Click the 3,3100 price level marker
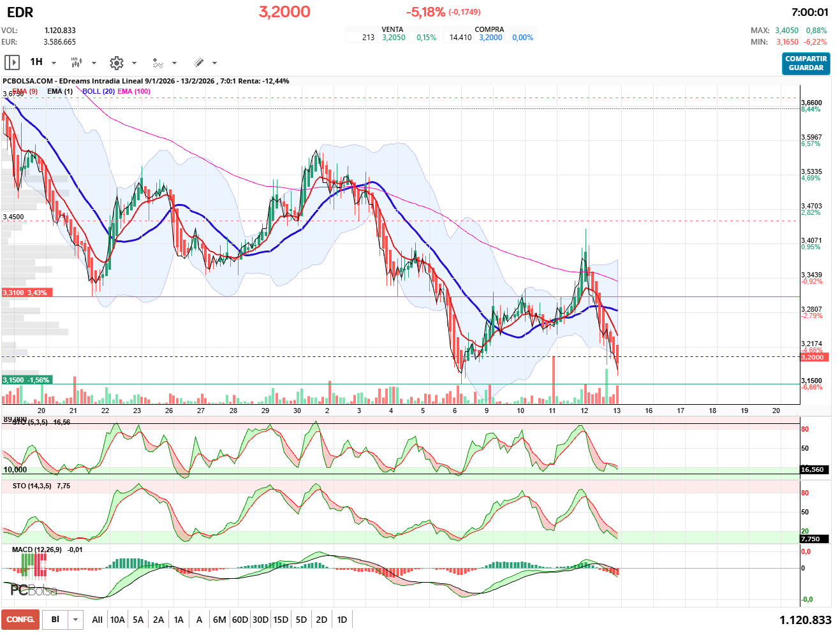 [x=26, y=293]
